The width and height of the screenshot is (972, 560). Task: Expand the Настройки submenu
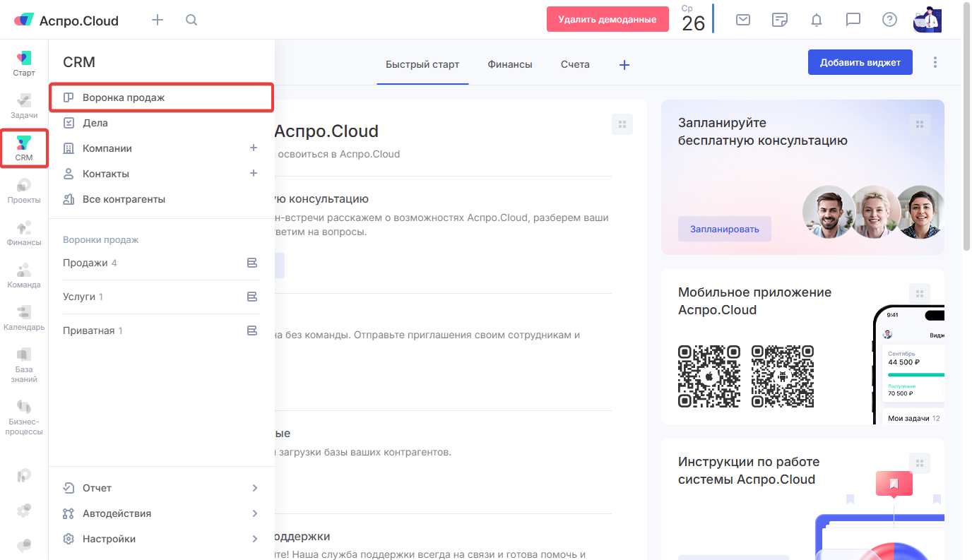click(255, 539)
